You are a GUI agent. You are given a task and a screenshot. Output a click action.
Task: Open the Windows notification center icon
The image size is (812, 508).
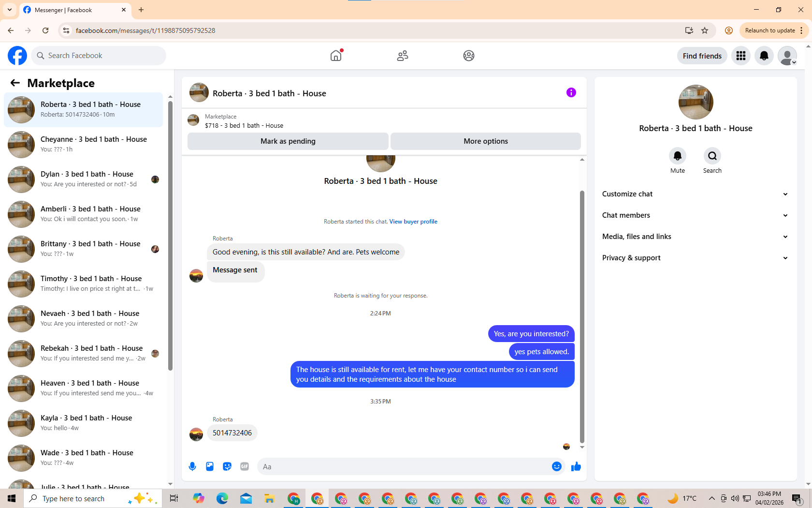point(797,498)
